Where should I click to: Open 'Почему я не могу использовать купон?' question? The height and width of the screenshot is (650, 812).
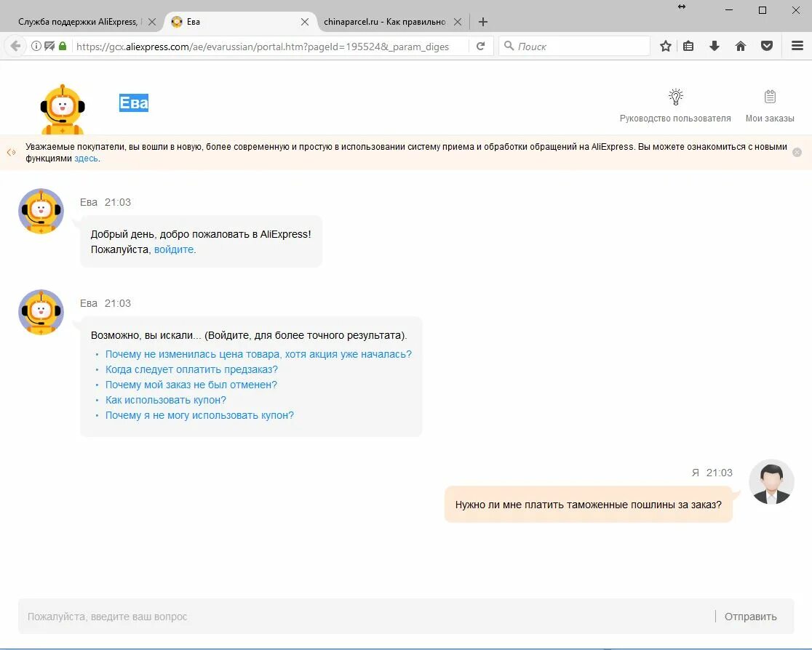tap(199, 416)
